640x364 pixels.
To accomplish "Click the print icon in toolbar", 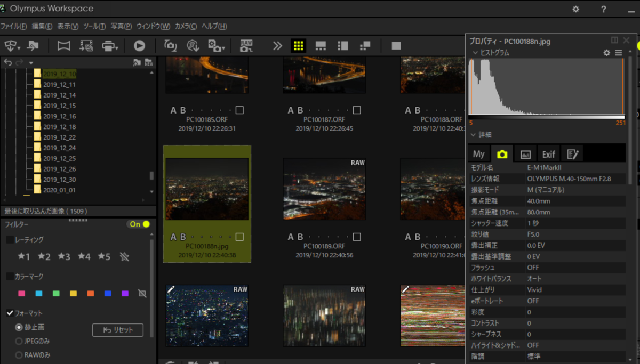I will [108, 46].
